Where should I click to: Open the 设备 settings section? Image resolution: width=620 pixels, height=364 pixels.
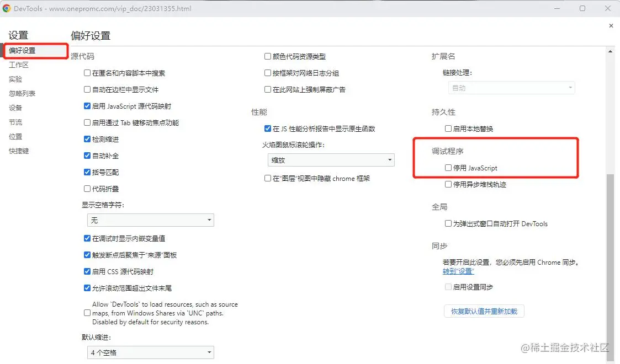15,108
